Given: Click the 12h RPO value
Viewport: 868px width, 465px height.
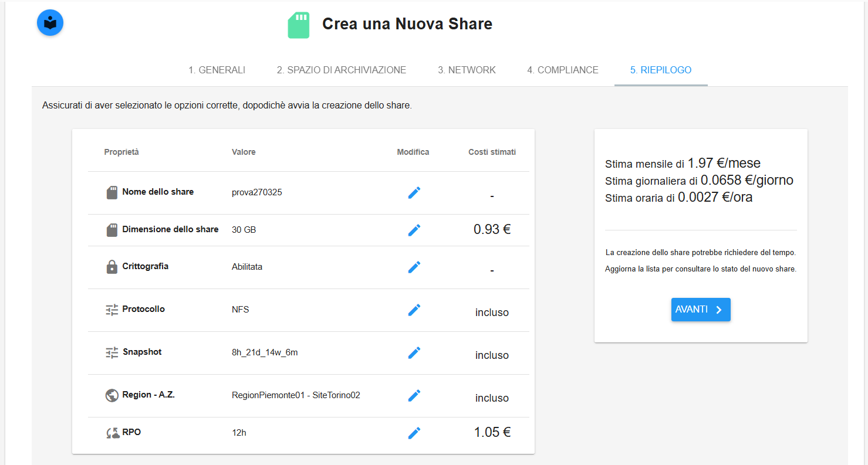Looking at the screenshot, I should (x=239, y=433).
